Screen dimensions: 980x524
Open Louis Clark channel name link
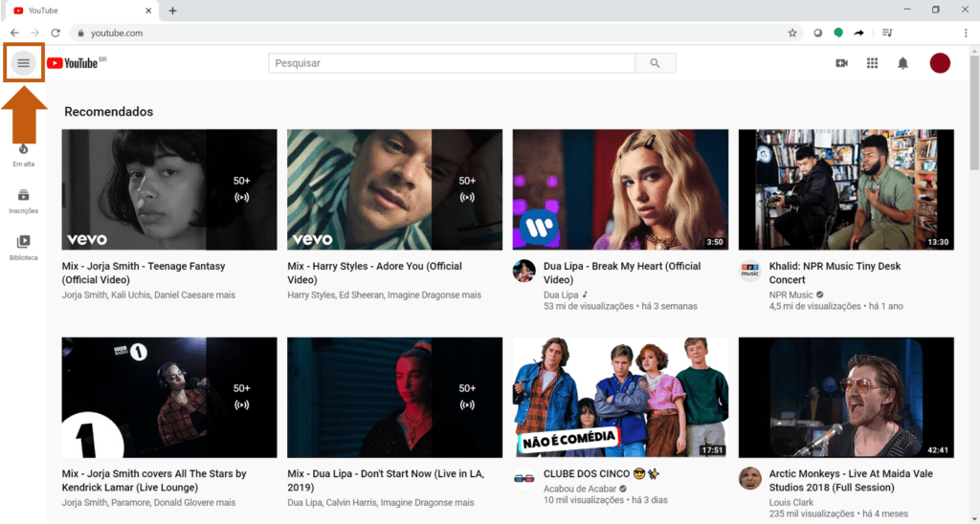pyautogui.click(x=791, y=502)
